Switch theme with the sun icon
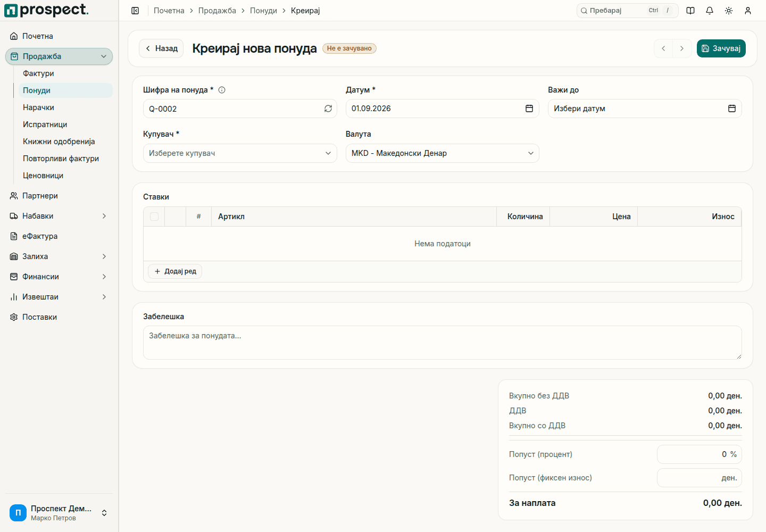The height and width of the screenshot is (532, 766). pyautogui.click(x=729, y=11)
